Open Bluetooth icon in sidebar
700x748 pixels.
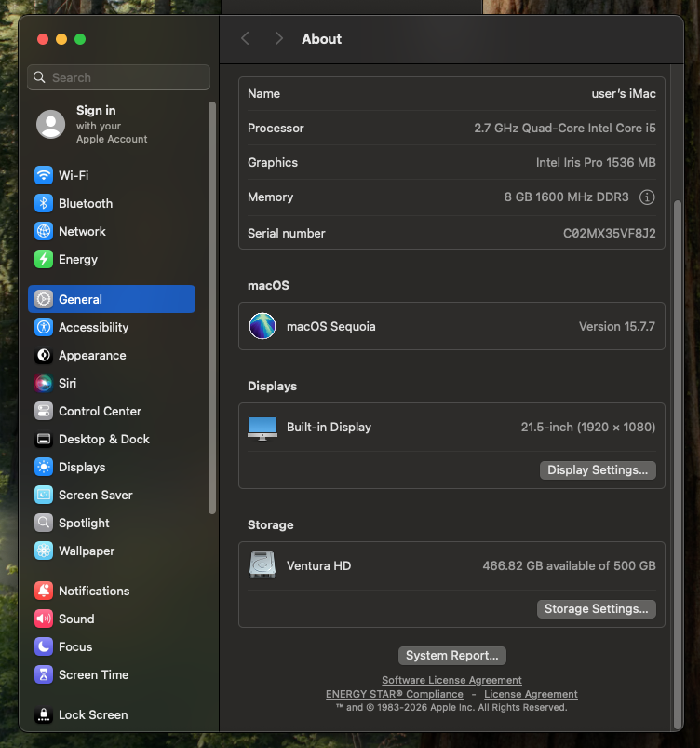[x=44, y=203]
